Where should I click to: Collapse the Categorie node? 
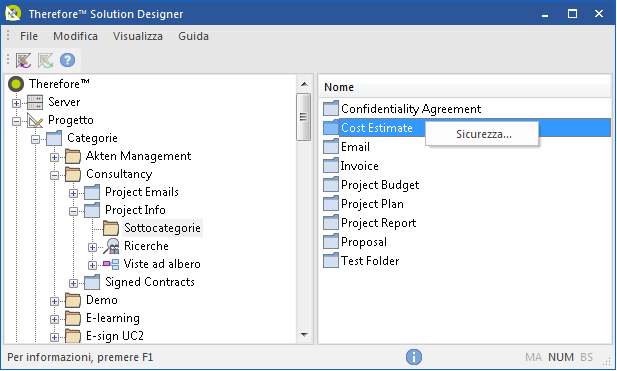coord(35,139)
